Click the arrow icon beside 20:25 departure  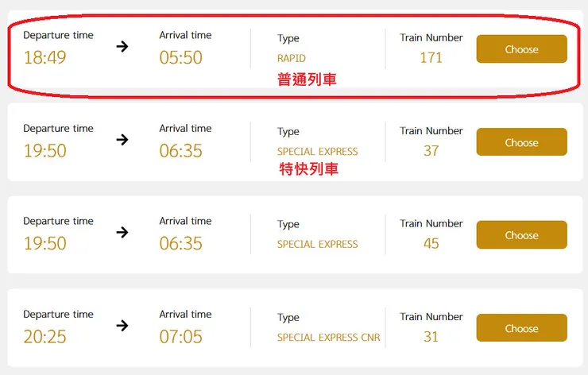click(122, 325)
